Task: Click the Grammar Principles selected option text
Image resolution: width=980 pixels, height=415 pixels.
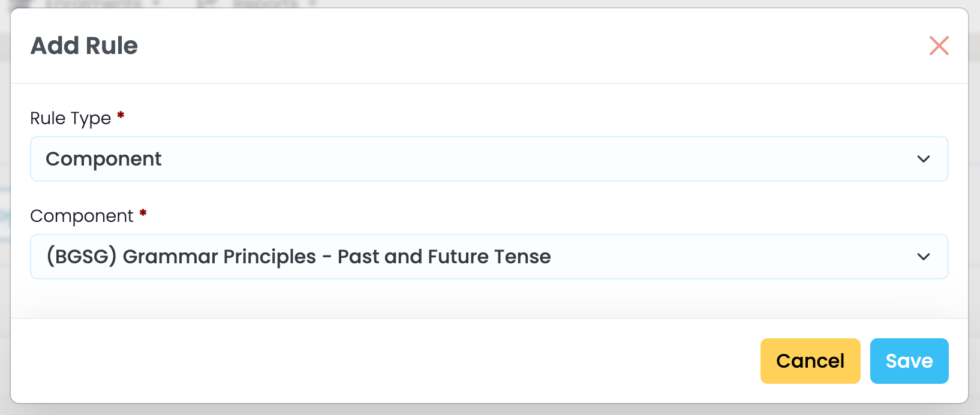Action: pos(219,257)
